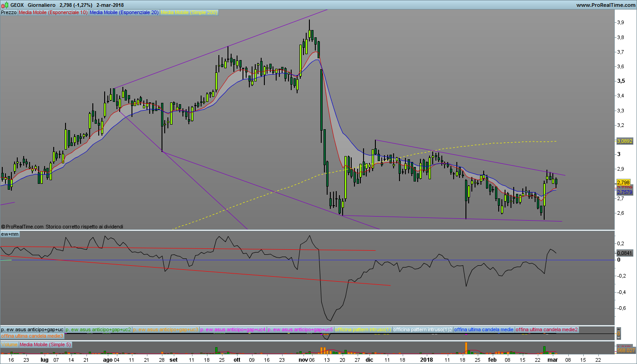Click the bold 3,5 price axis label
This screenshot has height=364, width=637.
(620, 81)
